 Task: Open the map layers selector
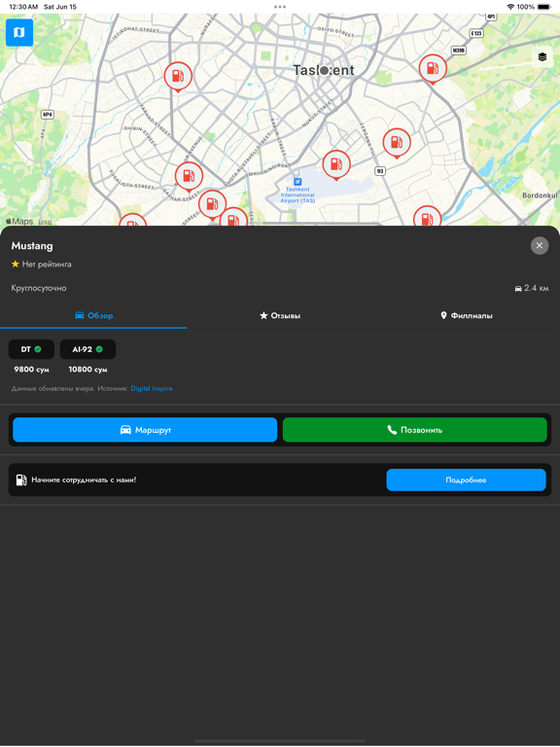[x=542, y=57]
